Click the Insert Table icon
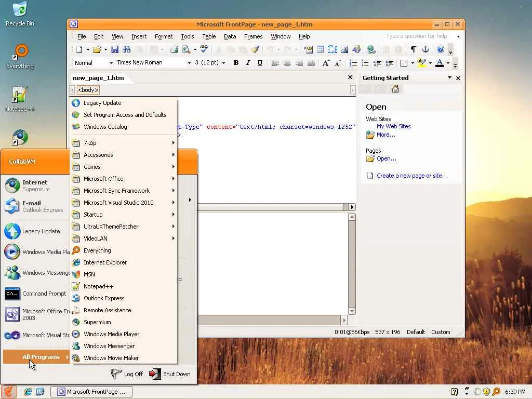This screenshot has height=399, width=532. coord(320,49)
